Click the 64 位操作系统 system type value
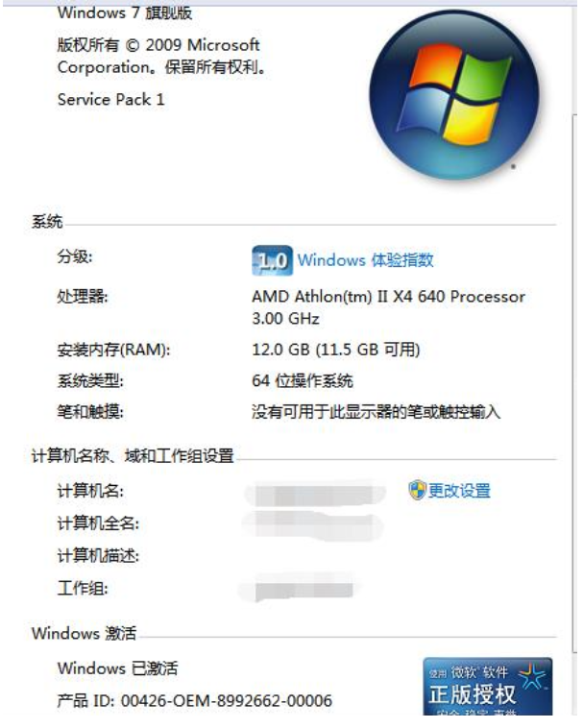 coord(303,380)
